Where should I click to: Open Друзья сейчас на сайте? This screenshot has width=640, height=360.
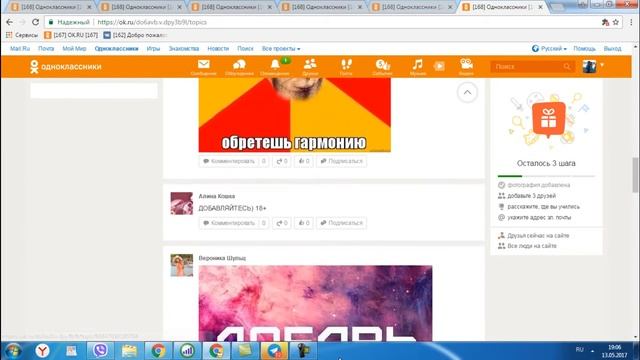coord(538,236)
